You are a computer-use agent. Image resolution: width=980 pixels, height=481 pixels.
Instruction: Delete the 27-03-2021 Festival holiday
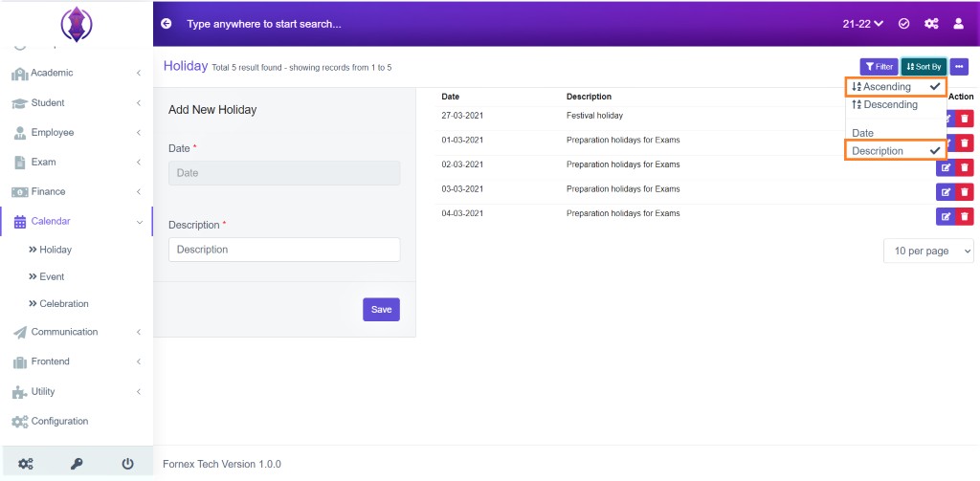tap(965, 119)
